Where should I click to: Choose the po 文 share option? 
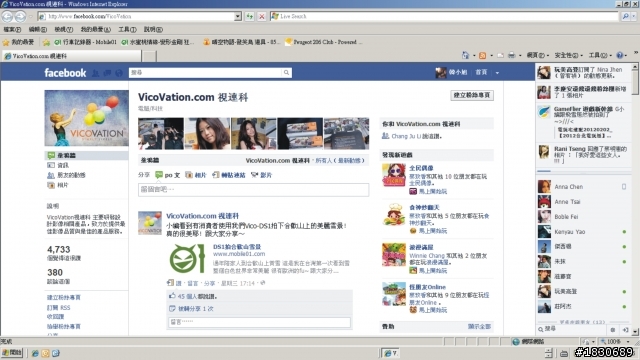point(168,175)
